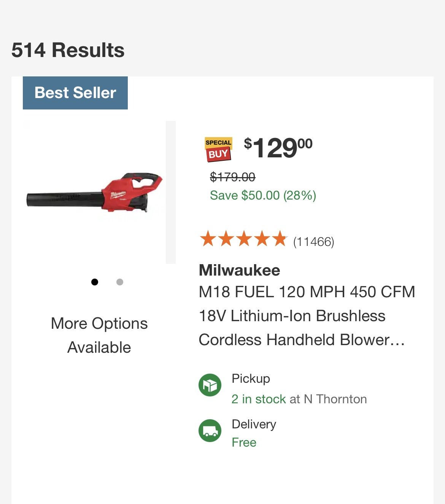This screenshot has width=445, height=504.
Task: Click the 2 in stock link
Action: coord(259,399)
